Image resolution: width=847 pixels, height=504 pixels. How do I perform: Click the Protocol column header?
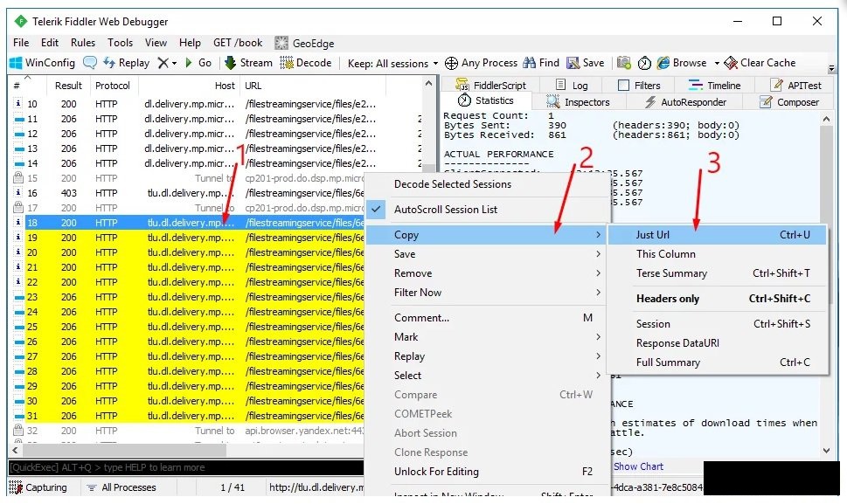point(113,86)
